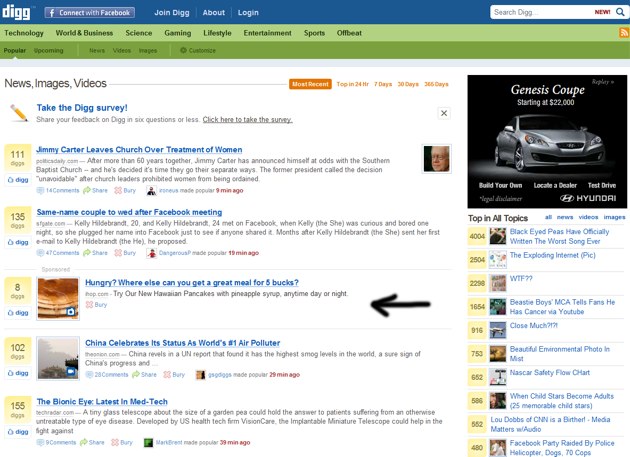Select the Offbeat category
630x457 pixels.
pos(349,33)
